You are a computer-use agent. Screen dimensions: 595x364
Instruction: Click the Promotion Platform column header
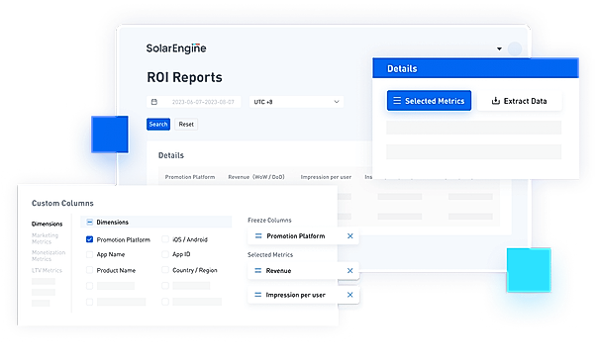(x=190, y=177)
